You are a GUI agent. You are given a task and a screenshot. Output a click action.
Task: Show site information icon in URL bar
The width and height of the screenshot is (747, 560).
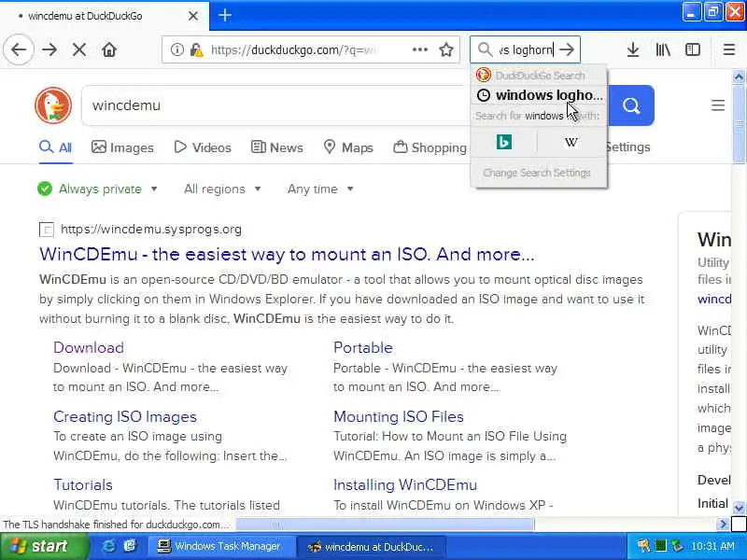click(177, 49)
